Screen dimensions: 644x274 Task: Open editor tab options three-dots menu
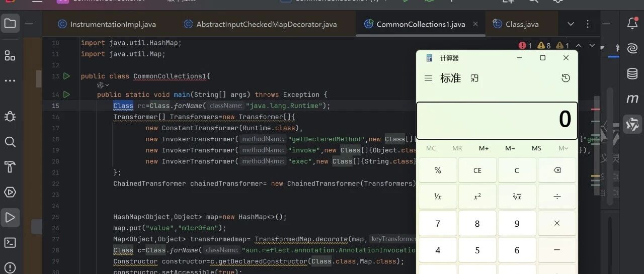(588, 24)
